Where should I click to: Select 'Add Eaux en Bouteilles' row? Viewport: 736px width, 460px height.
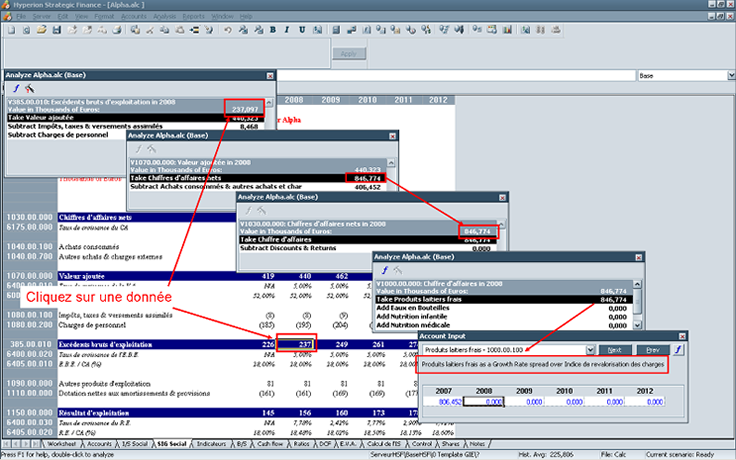coord(502,308)
